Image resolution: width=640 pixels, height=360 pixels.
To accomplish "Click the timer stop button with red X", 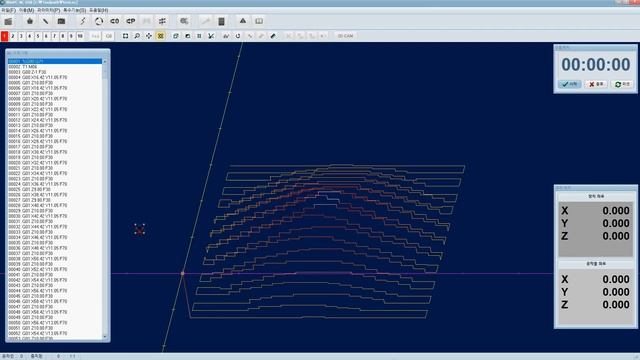I will (x=596, y=84).
